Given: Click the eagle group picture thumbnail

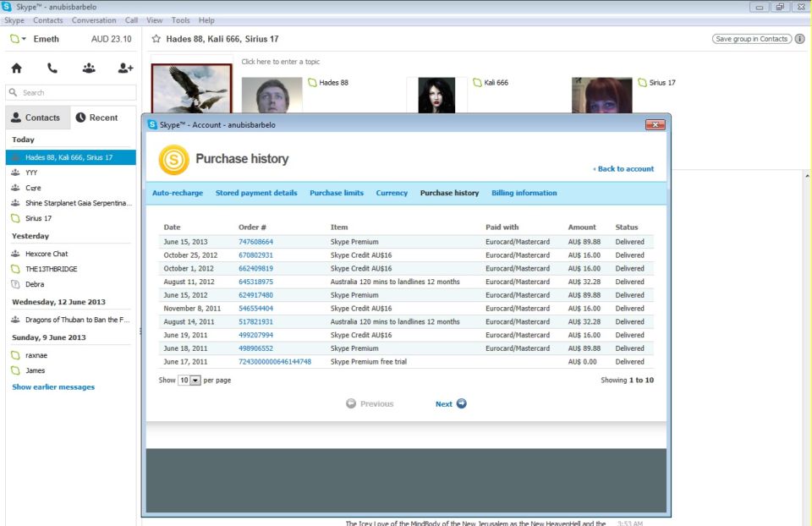Looking at the screenshot, I should tap(192, 88).
